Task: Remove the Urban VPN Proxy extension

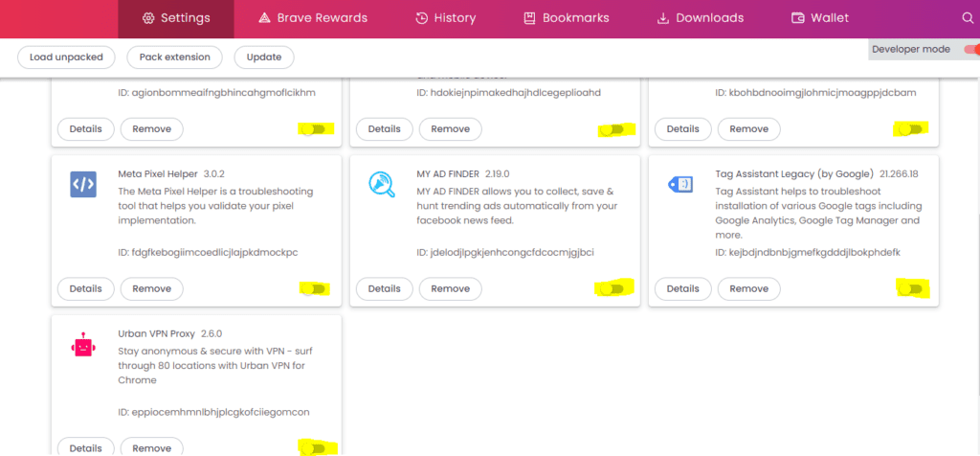Action: tap(152, 446)
